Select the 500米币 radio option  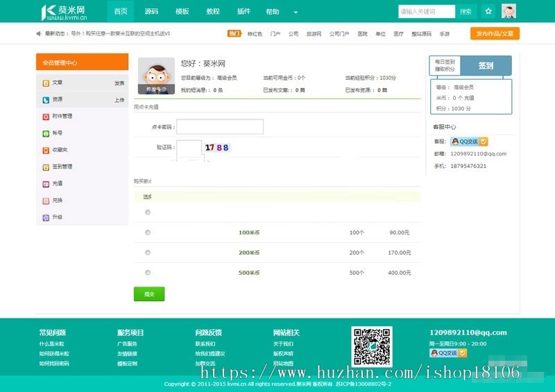[148, 273]
